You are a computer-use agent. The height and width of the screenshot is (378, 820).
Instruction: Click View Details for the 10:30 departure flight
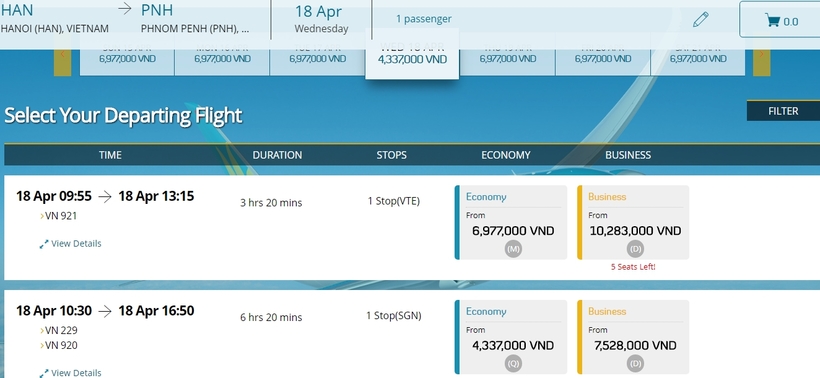pyautogui.click(x=71, y=373)
